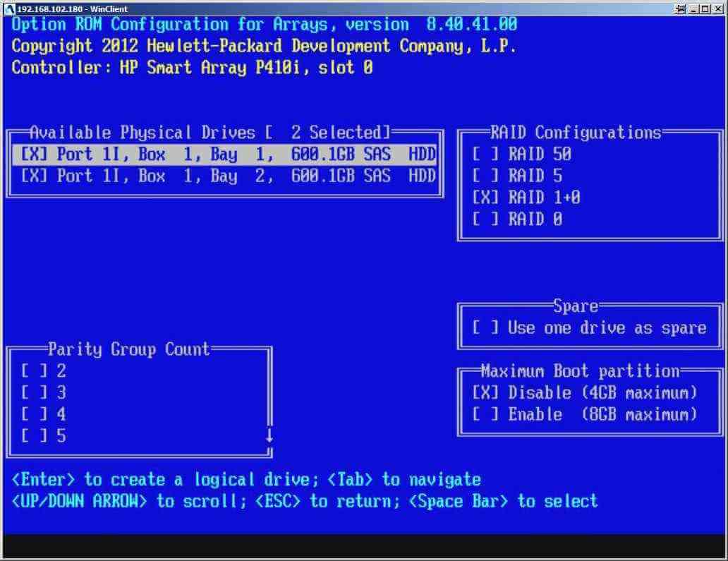728x561 pixels.
Task: Set Parity Group Count to 2
Action: click(x=44, y=371)
